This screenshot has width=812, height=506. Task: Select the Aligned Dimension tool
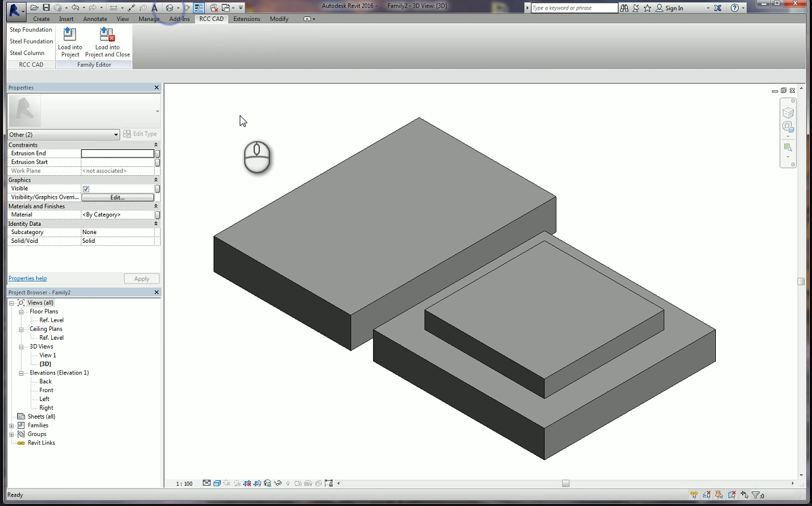[132, 8]
